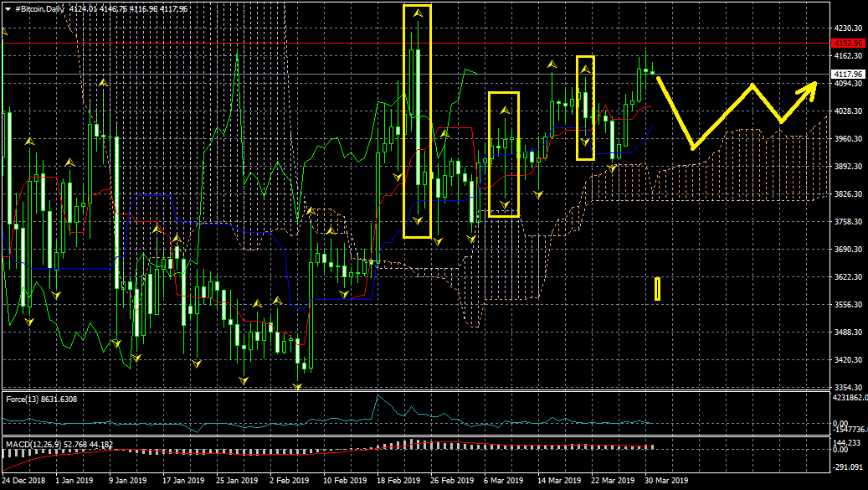This screenshot has width=868, height=490.
Task: Select the medium yellow rectangle near 6 Mar 2019
Action: tap(504, 154)
